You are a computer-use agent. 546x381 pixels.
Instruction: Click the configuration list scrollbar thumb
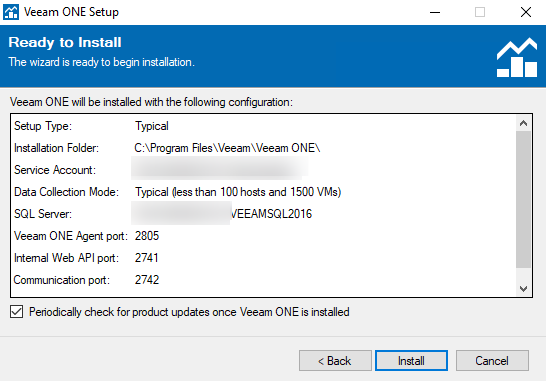523,200
